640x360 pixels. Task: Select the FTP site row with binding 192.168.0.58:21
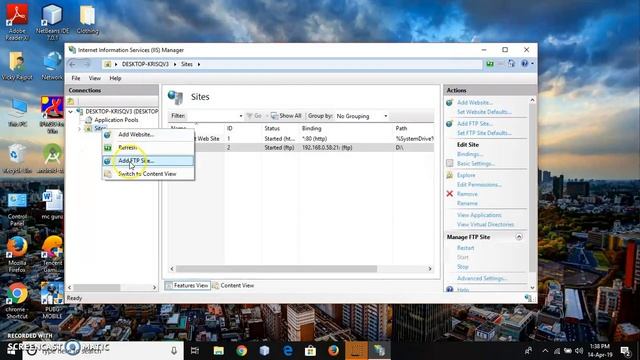click(301, 147)
